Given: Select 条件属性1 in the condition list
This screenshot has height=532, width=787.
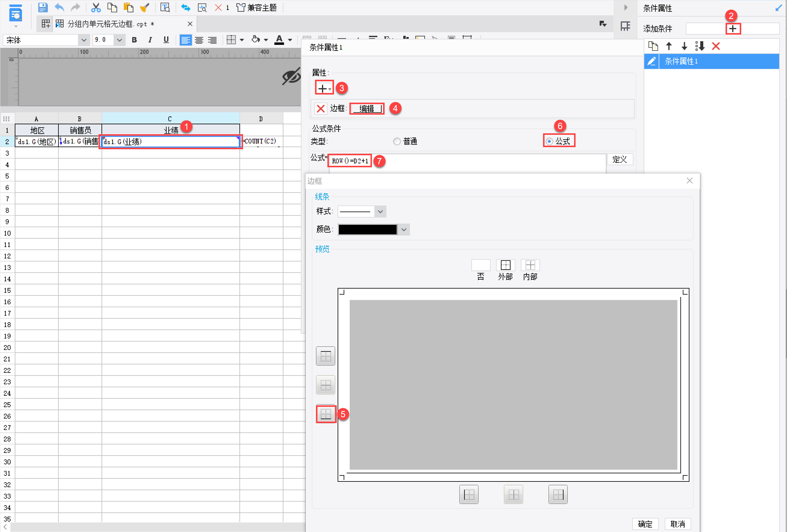Looking at the screenshot, I should coord(681,61).
